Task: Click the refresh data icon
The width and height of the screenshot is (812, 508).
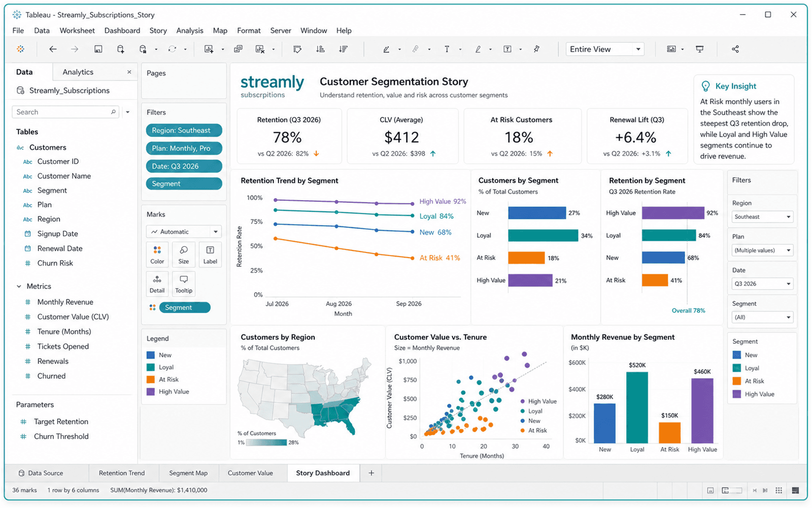Action: 173,49
